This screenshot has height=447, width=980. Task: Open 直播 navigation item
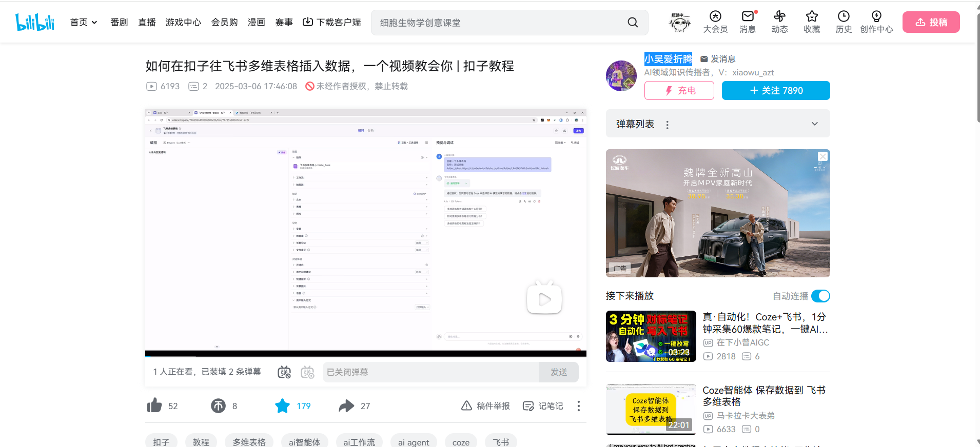pos(147,22)
